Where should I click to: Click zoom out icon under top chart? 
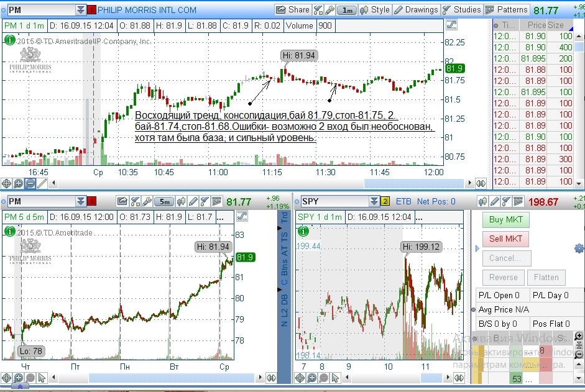coord(30,183)
